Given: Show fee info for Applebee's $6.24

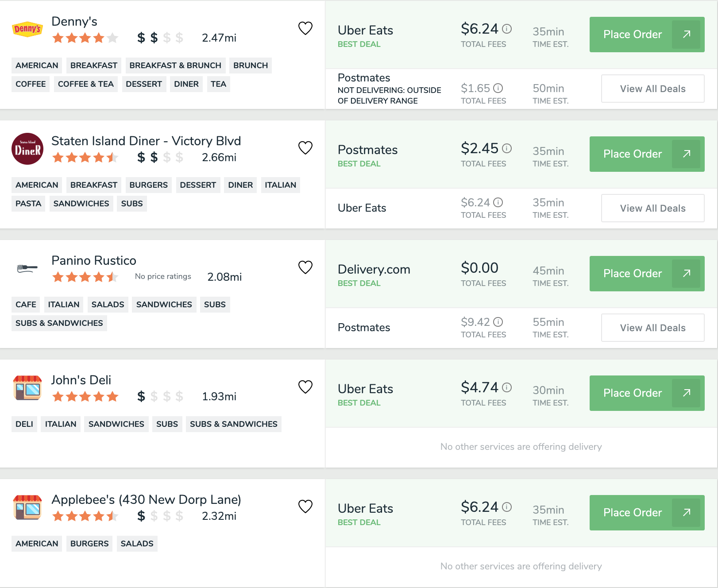Looking at the screenshot, I should 507,507.
